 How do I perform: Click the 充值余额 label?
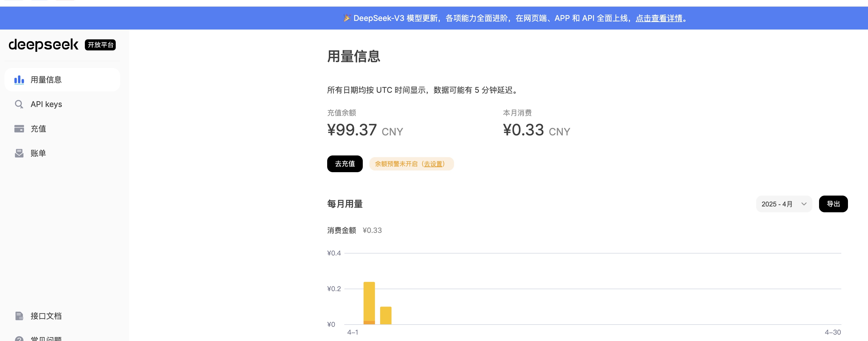[x=341, y=113]
